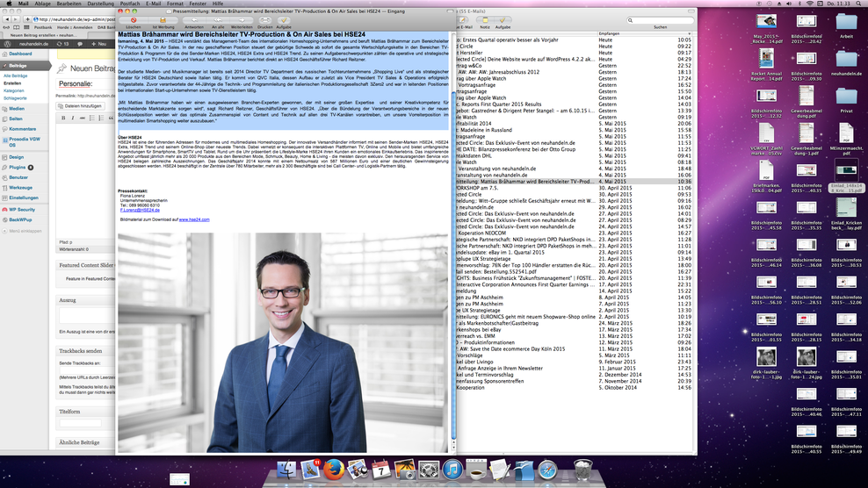Click Safari back navigation arrow

(x=7, y=18)
